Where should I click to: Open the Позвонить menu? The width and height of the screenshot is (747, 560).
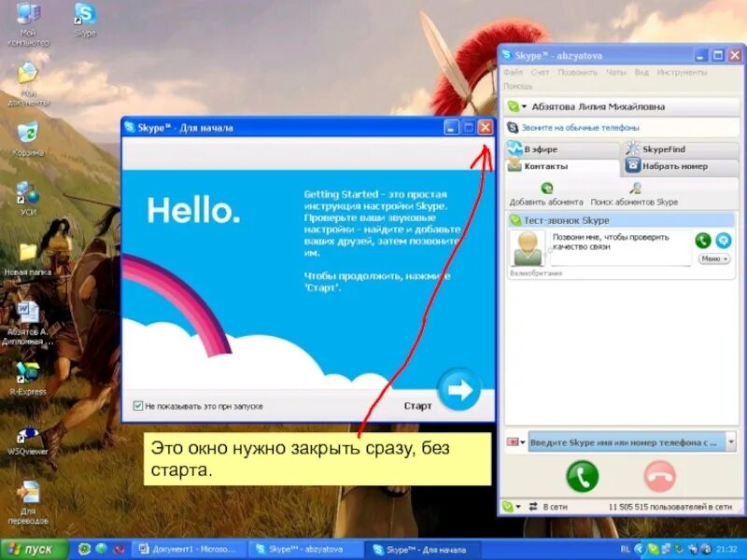577,73
